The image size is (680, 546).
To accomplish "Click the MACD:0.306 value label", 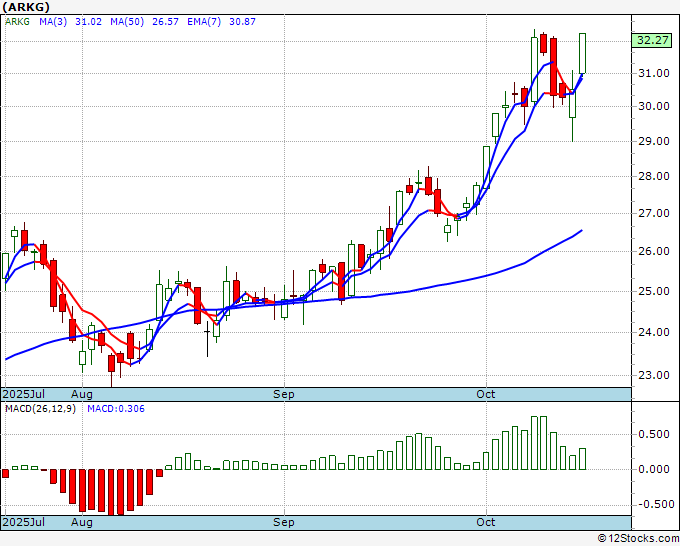I will [116, 409].
